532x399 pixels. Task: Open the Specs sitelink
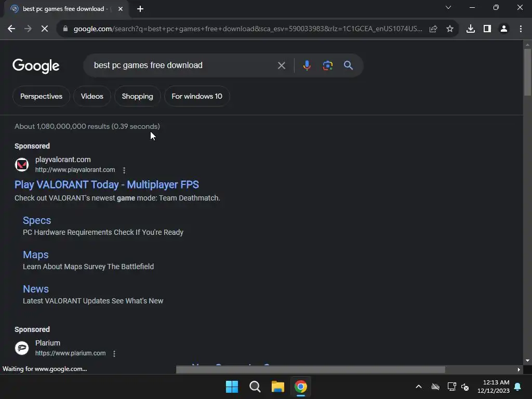click(x=37, y=220)
